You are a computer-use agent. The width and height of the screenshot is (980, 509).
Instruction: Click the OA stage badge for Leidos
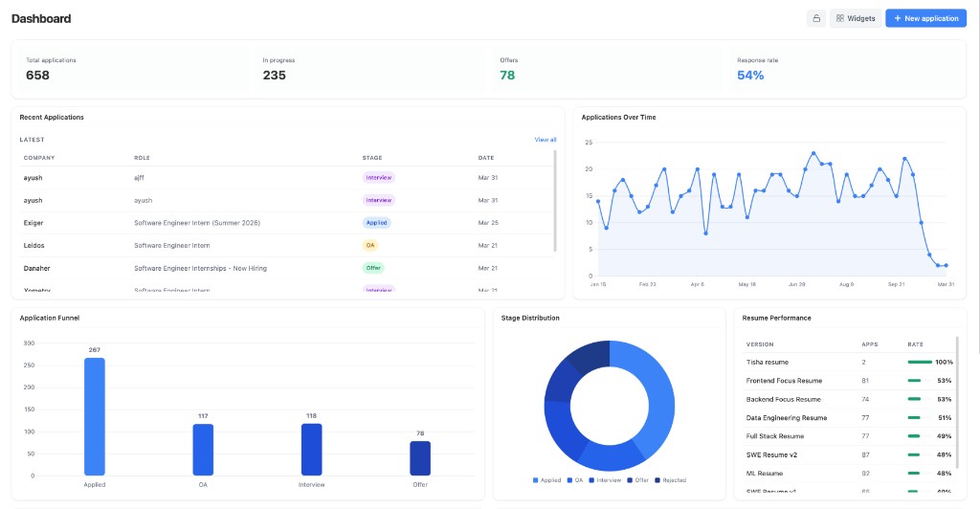tap(370, 245)
